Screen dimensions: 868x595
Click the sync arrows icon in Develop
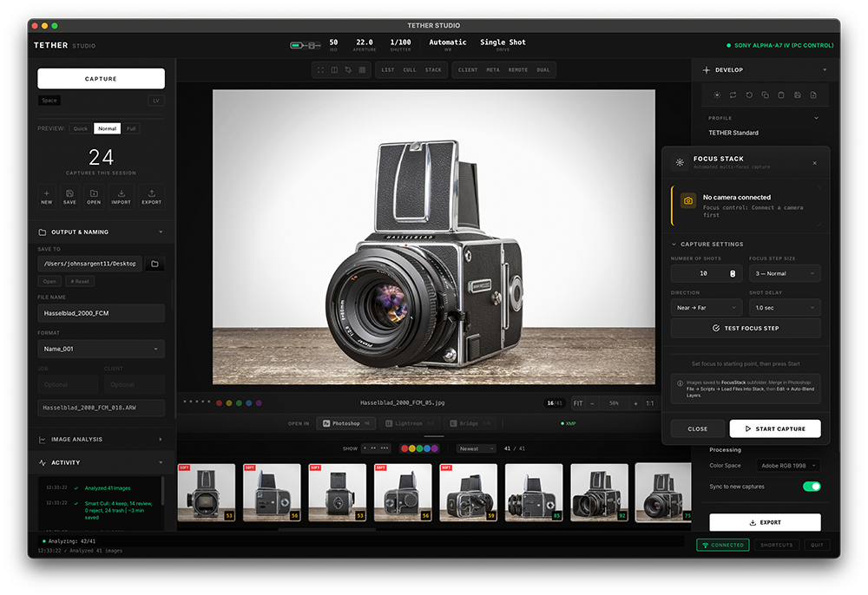click(733, 95)
